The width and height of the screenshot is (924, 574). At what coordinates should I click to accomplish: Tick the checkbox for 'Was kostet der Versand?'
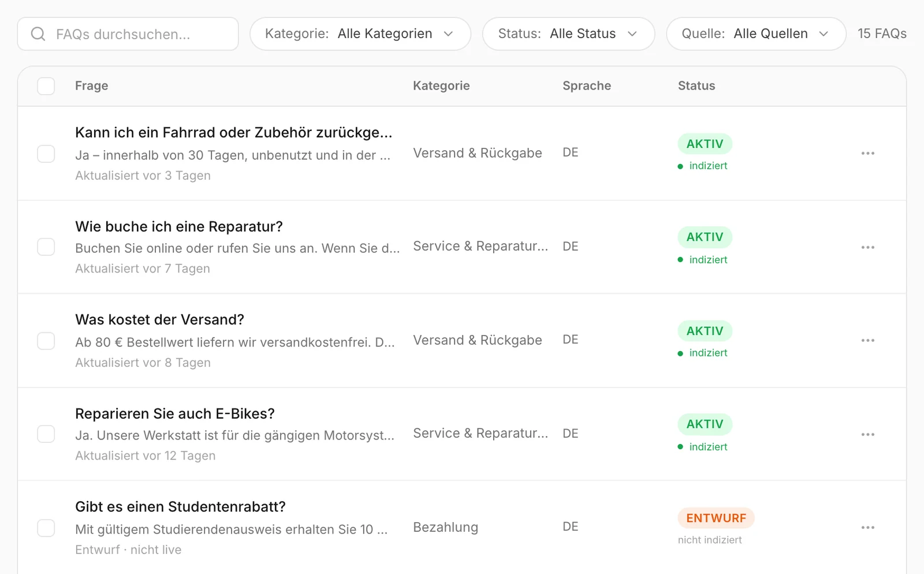(46, 341)
